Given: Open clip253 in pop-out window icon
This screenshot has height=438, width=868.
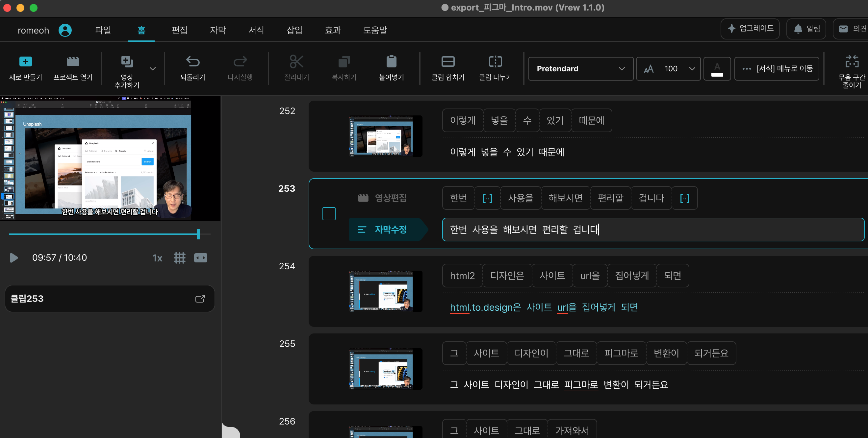Looking at the screenshot, I should (200, 299).
